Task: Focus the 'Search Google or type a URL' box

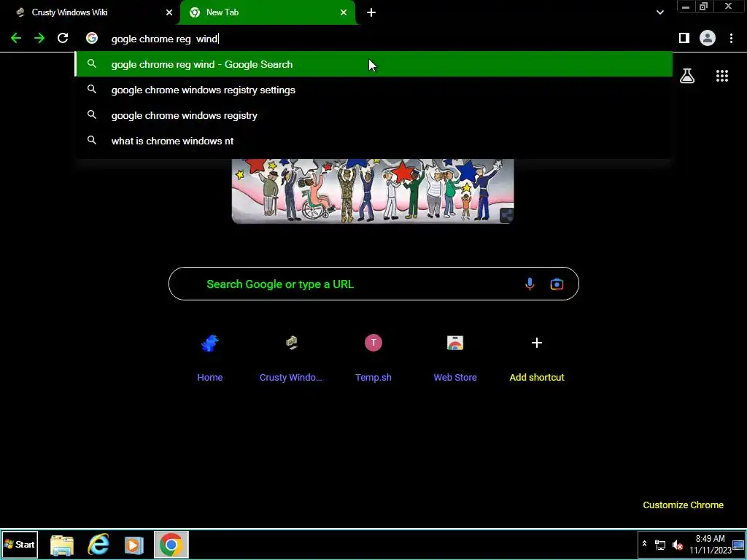Action: 373,284
